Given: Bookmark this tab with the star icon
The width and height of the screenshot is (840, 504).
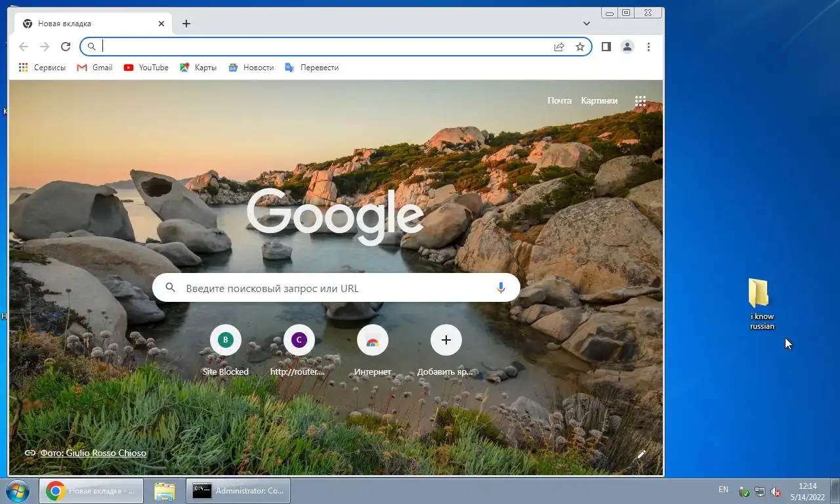Looking at the screenshot, I should pyautogui.click(x=580, y=47).
